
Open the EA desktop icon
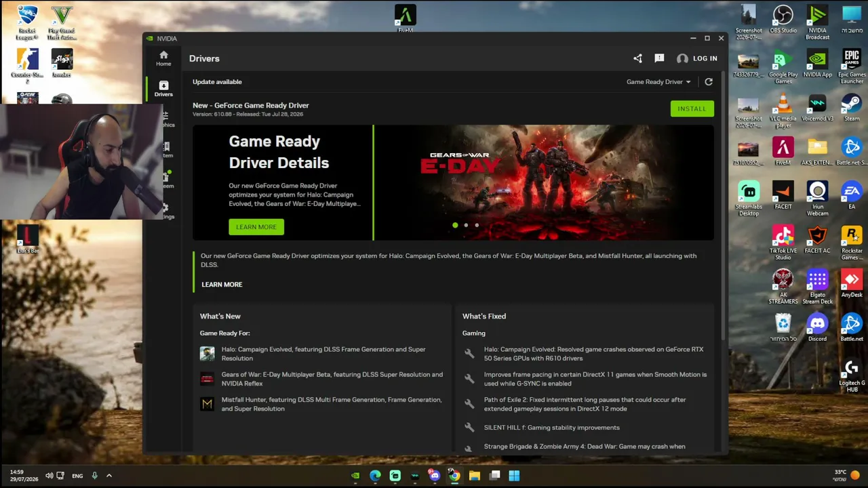[852, 195]
